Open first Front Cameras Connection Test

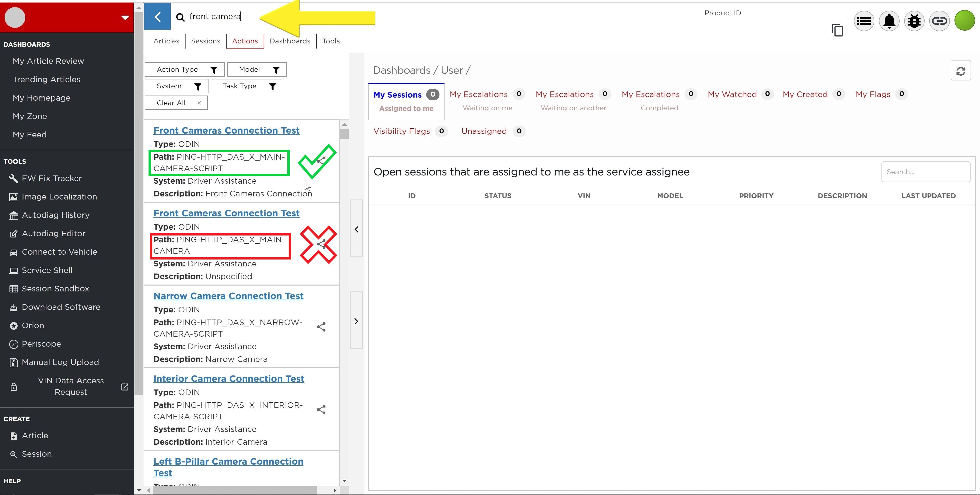coord(226,130)
